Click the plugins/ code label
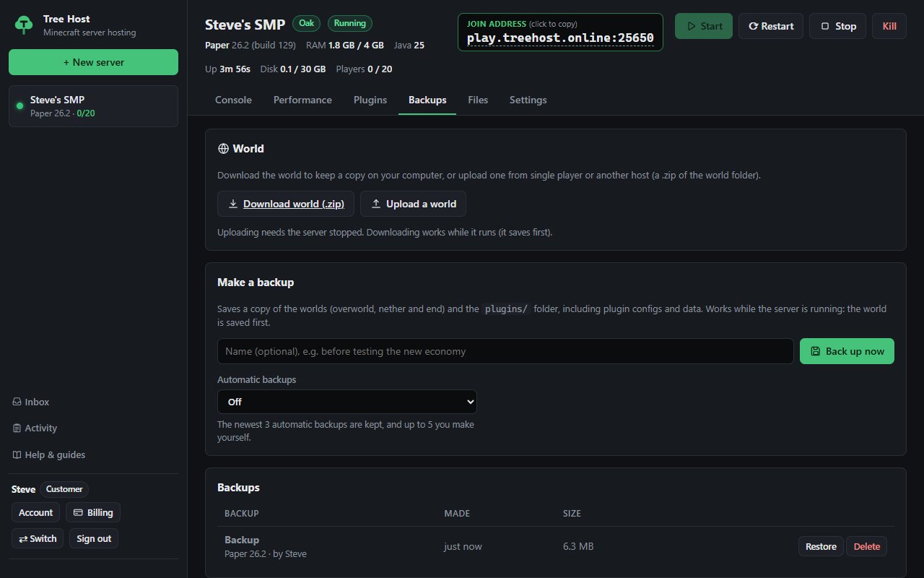The image size is (924, 578). click(506, 309)
